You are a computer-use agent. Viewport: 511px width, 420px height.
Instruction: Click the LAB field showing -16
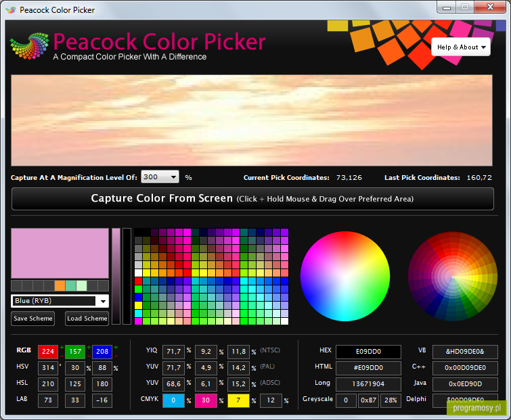102,400
